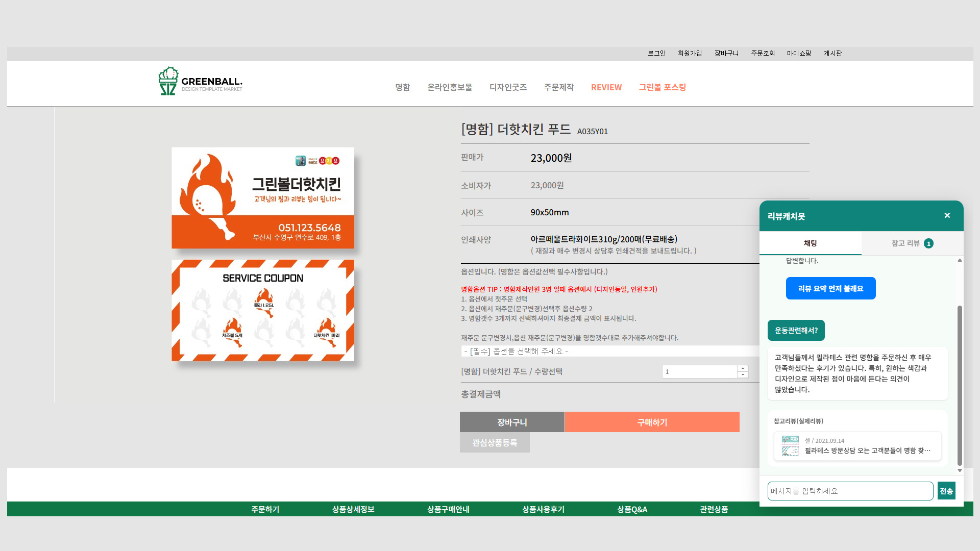
Task: Click the quantity increase arrow
Action: coord(743,368)
